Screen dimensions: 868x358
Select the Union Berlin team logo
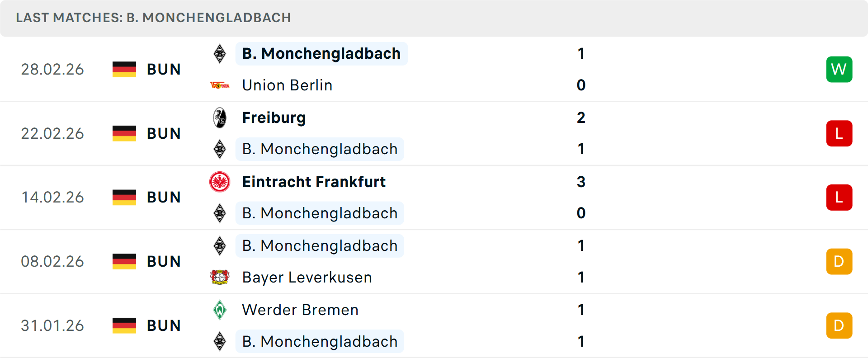pyautogui.click(x=220, y=85)
